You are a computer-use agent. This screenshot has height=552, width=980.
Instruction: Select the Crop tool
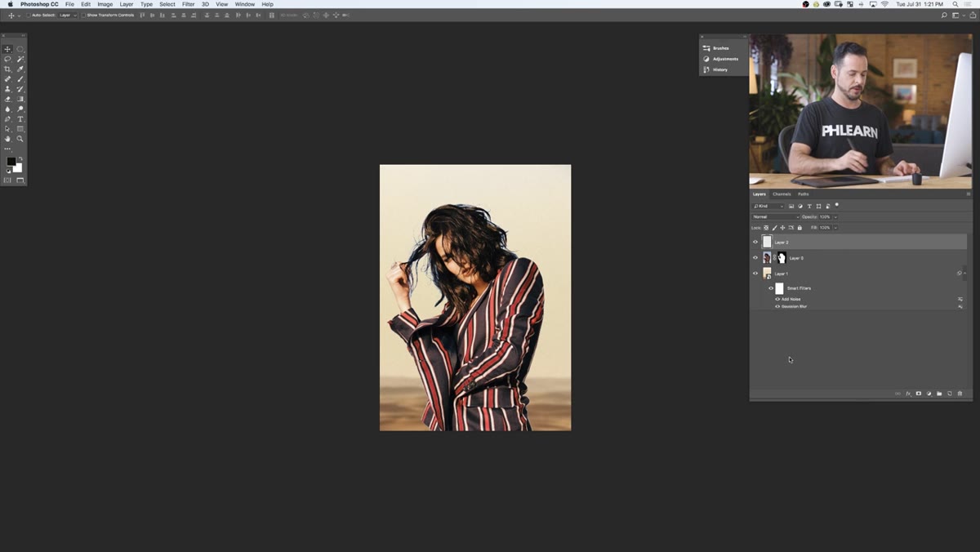7,69
